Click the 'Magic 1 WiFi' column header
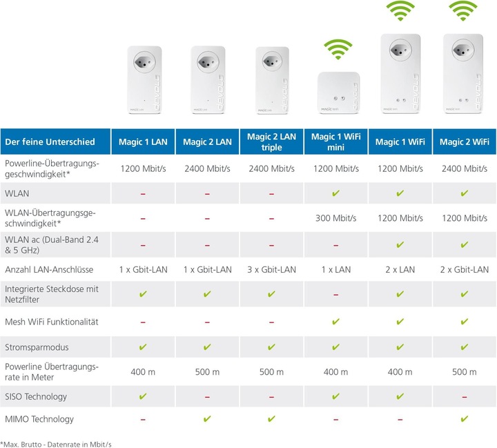Screen dimensions: 497x448 [x=400, y=142]
